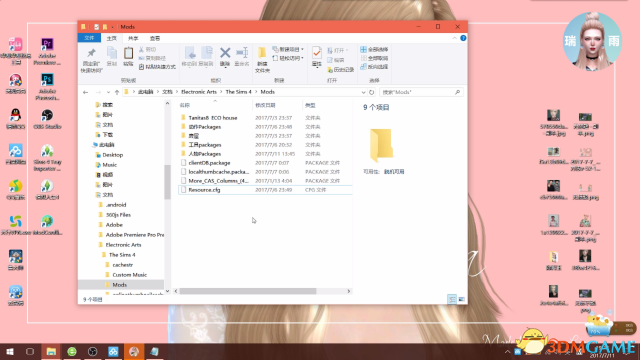Click Electronic Arts in the address breadcrumb
640x360 pixels.
(x=199, y=92)
